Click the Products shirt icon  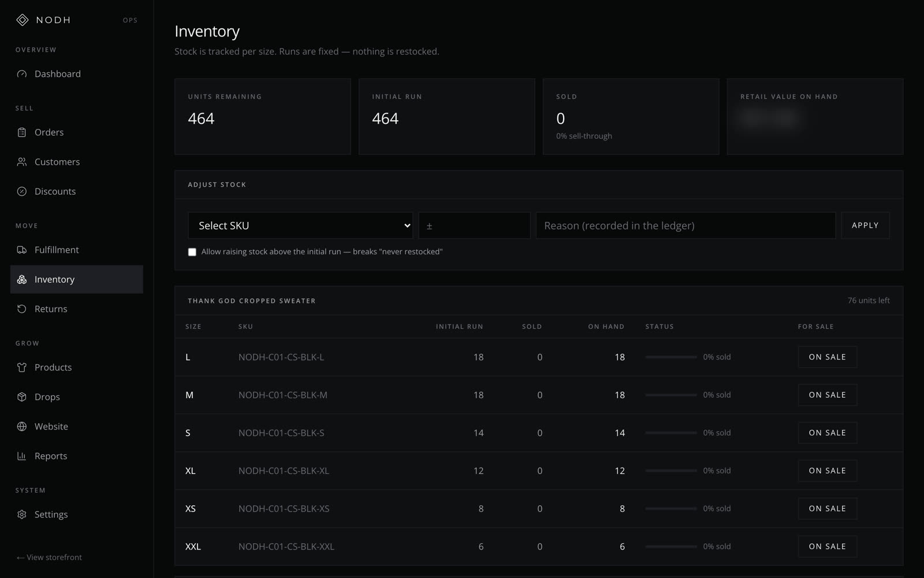point(22,368)
